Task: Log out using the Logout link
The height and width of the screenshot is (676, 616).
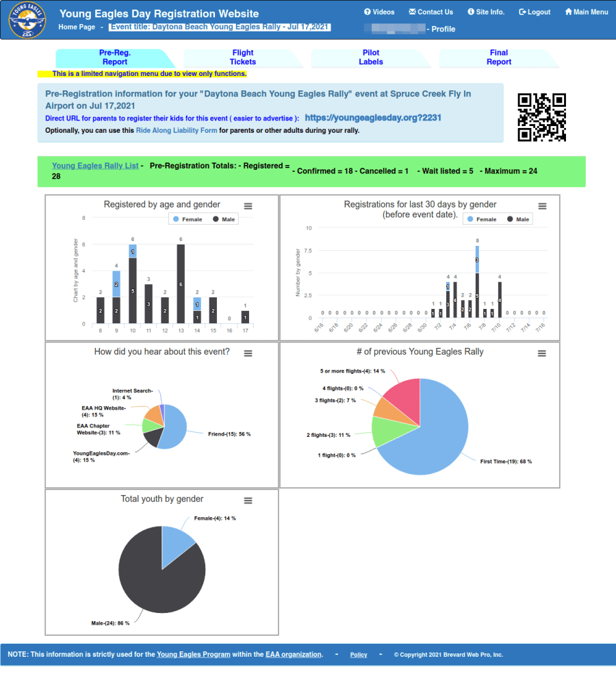Action: click(535, 12)
